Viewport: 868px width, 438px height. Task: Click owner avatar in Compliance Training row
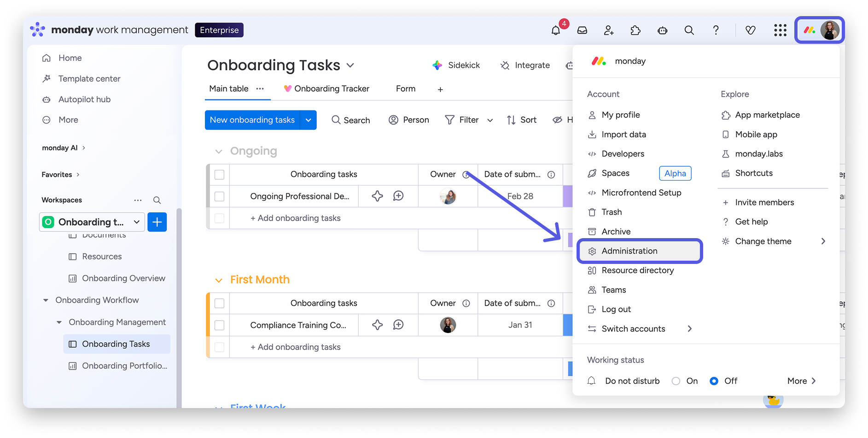click(x=448, y=325)
